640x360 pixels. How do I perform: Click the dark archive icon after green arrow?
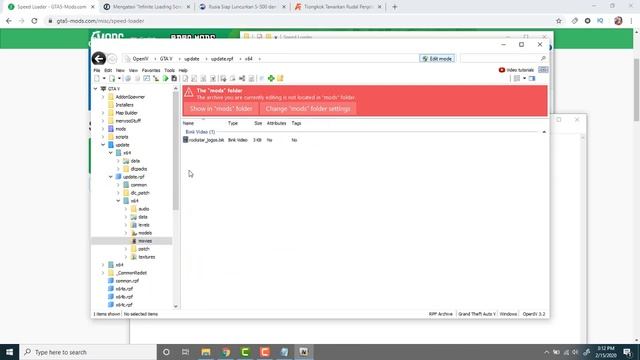coord(174,78)
